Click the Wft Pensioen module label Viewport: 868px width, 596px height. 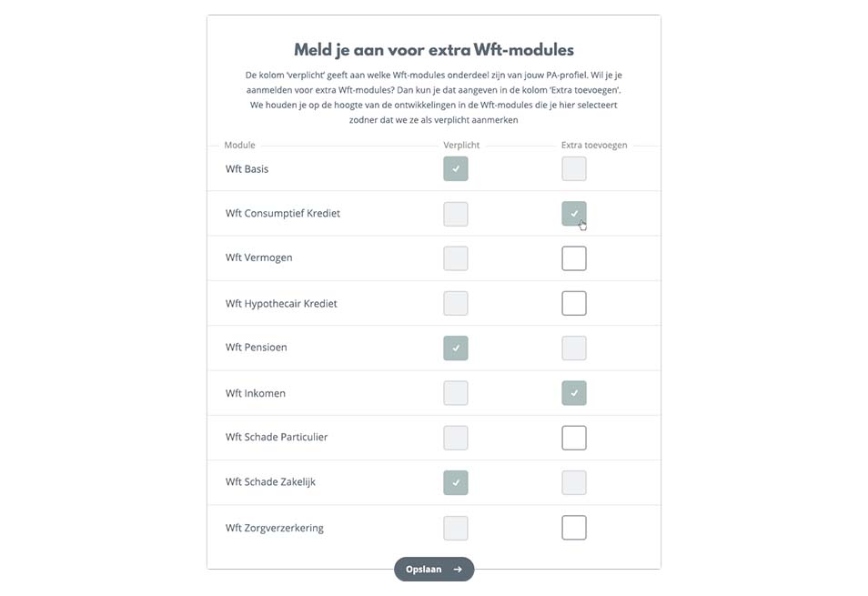coord(257,348)
